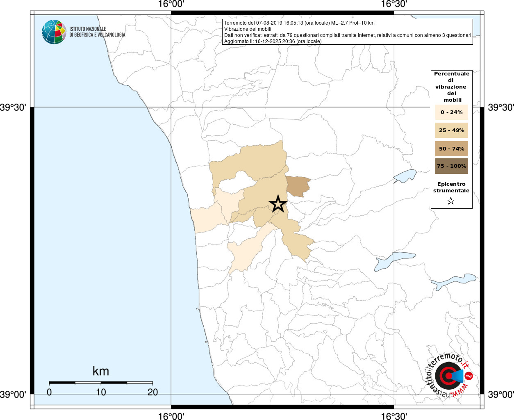
Task: Click the top 16°30' longitude label
Action: click(x=394, y=4)
